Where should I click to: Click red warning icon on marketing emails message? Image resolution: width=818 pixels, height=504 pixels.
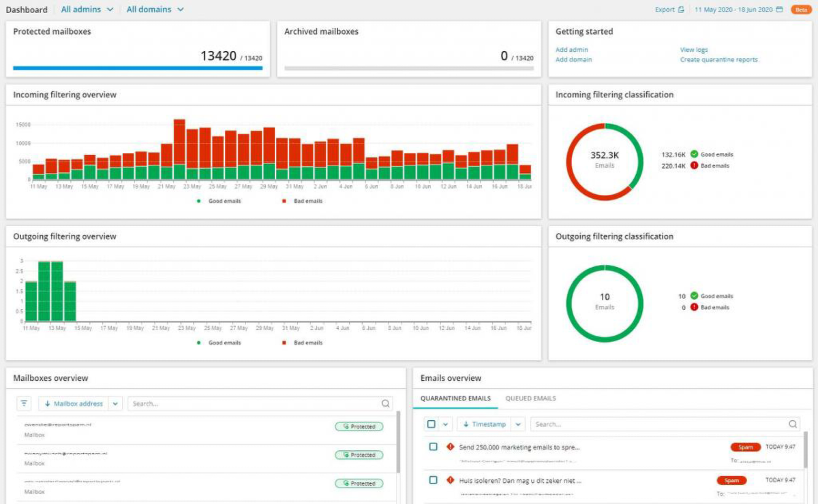pos(450,447)
